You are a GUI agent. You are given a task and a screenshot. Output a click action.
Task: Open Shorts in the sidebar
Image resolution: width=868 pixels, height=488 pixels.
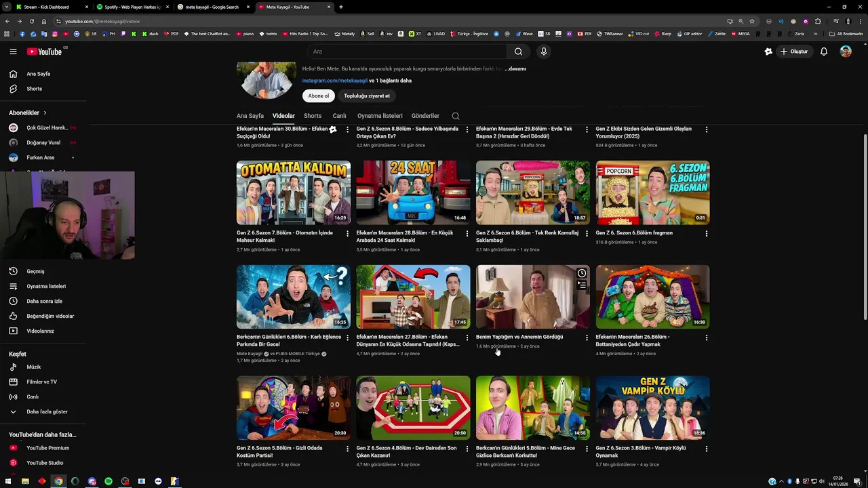pyautogui.click(x=34, y=89)
